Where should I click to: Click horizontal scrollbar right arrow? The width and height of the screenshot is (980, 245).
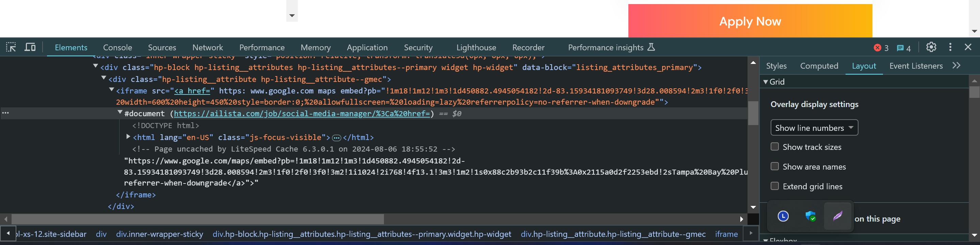tap(741, 219)
